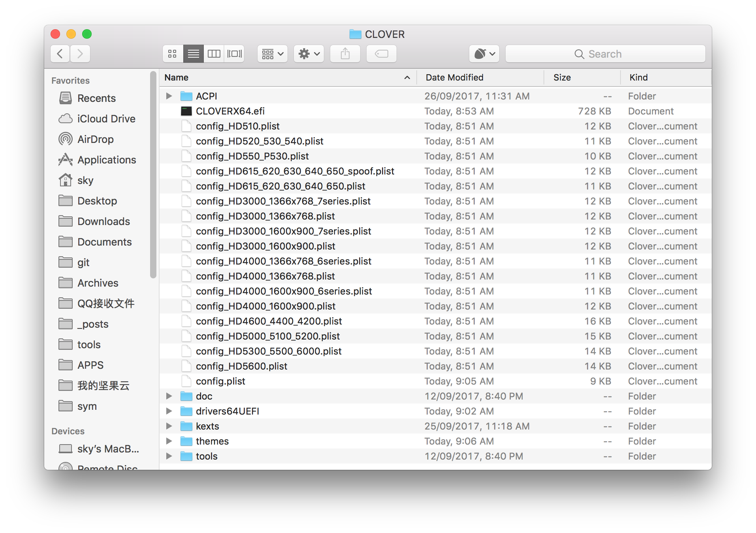Image resolution: width=756 pixels, height=533 pixels.
Task: Expand the doc folder disclosure triangle
Action: coord(169,396)
